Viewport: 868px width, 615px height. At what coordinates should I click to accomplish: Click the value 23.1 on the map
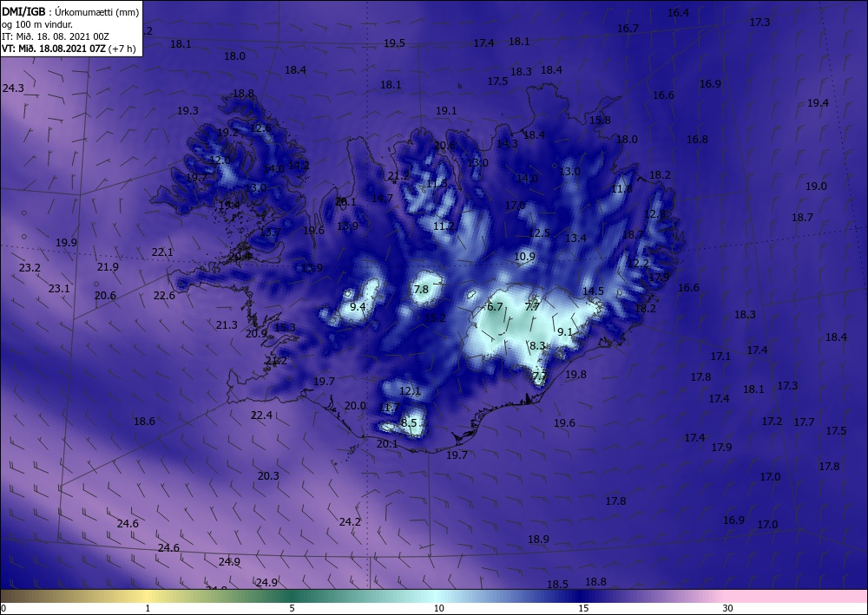tap(59, 288)
